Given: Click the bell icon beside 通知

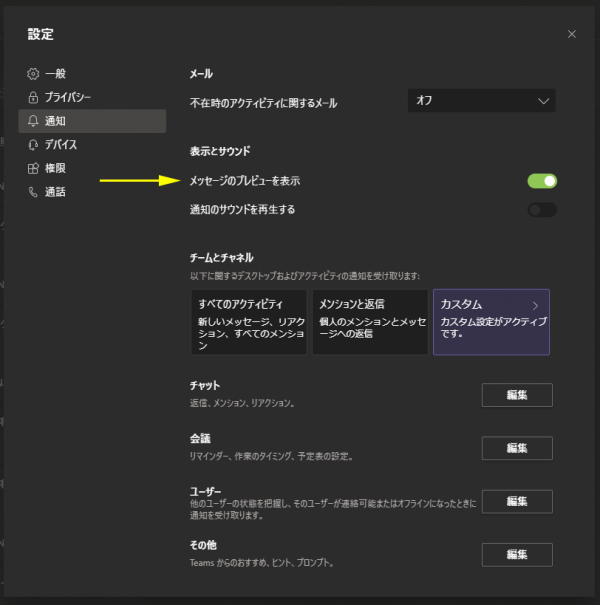Looking at the screenshot, I should coord(33,121).
